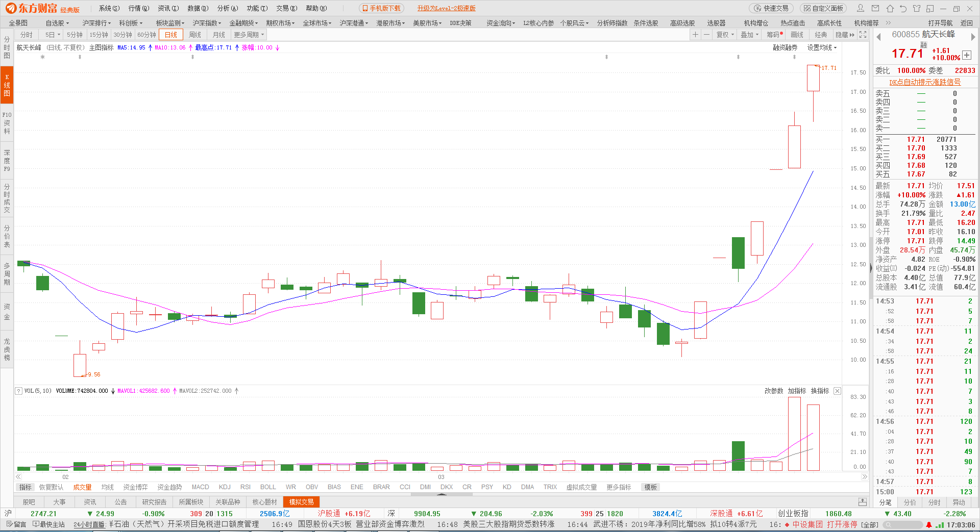Open the 行情 menu

click(x=138, y=8)
